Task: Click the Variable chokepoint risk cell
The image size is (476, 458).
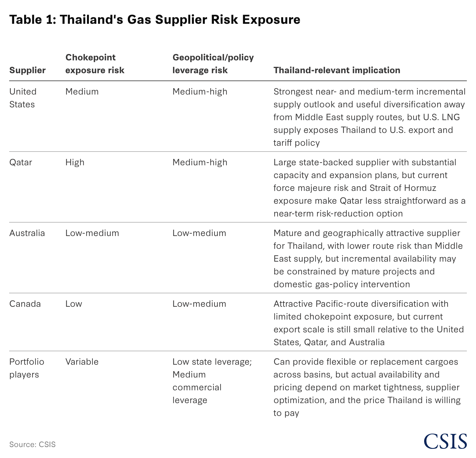Action: coord(82,362)
